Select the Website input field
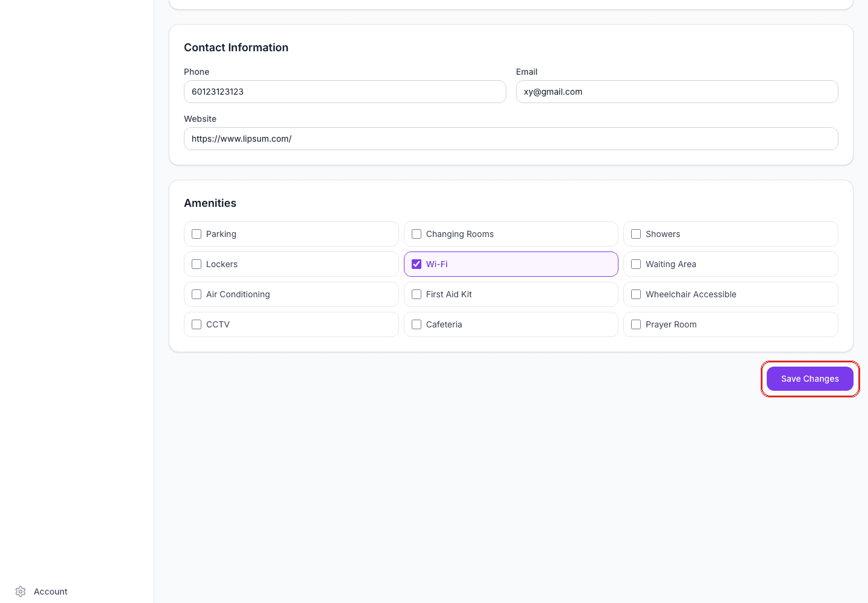Viewport: 868px width, 603px height. [x=511, y=139]
